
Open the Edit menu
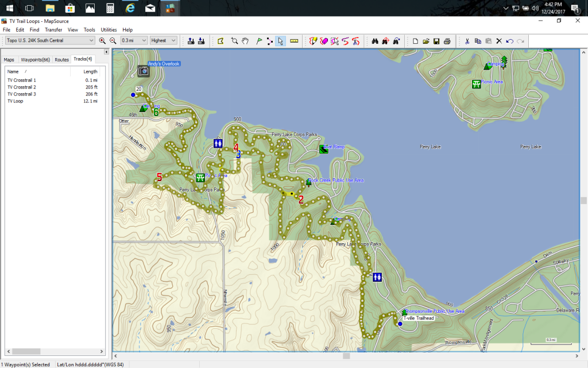pos(20,30)
